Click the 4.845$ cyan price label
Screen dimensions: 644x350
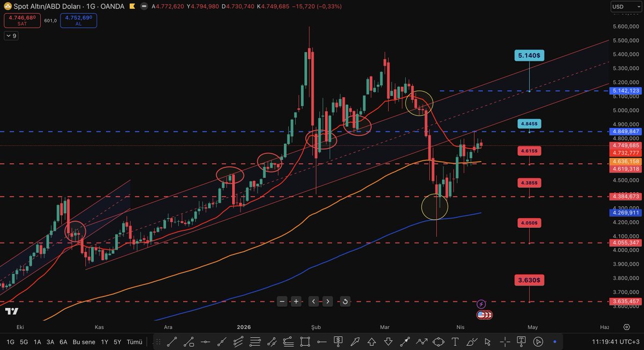(530, 123)
